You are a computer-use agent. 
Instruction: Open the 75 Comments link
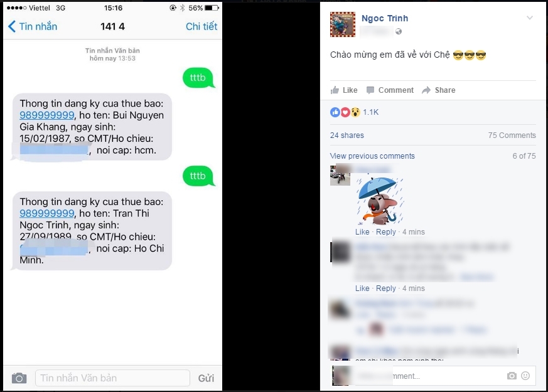tap(512, 135)
